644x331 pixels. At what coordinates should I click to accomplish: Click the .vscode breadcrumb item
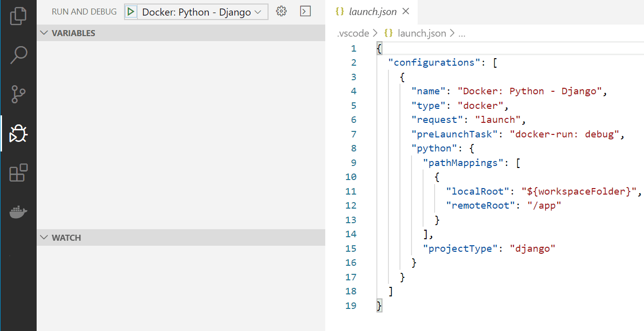pyautogui.click(x=353, y=33)
